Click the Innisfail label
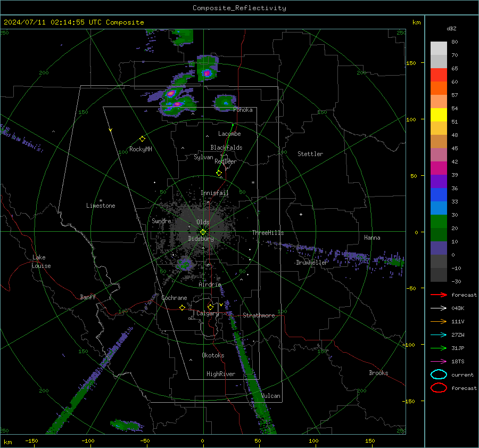 tap(214, 193)
